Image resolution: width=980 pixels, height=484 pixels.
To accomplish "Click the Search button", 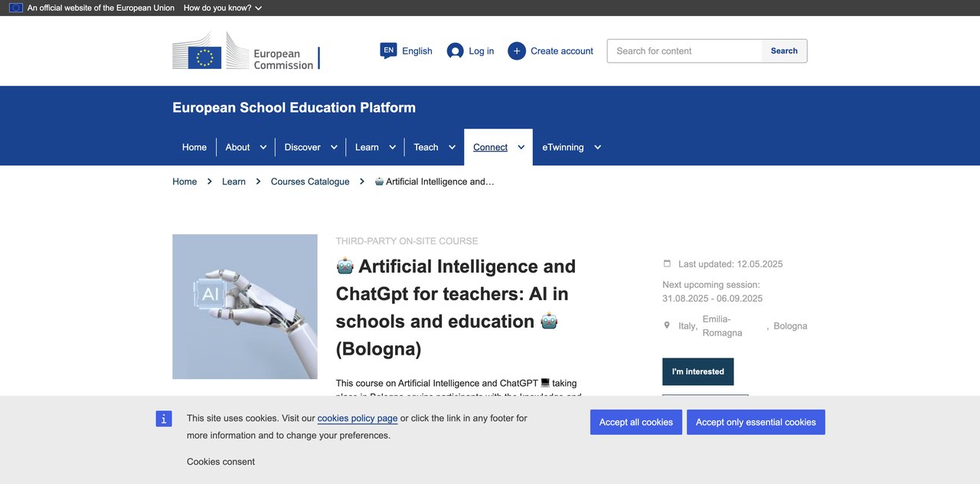I will tap(784, 51).
